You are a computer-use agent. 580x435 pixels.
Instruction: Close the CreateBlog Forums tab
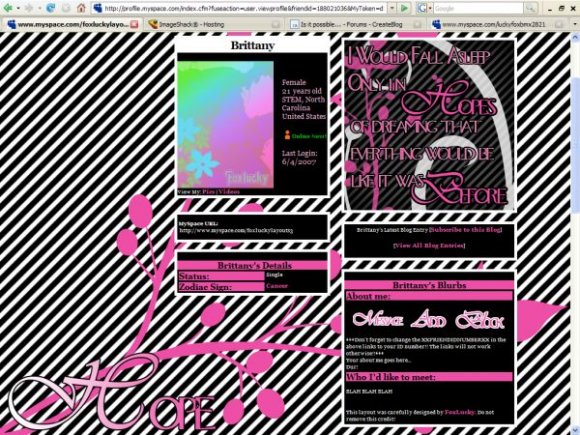pos(417,24)
